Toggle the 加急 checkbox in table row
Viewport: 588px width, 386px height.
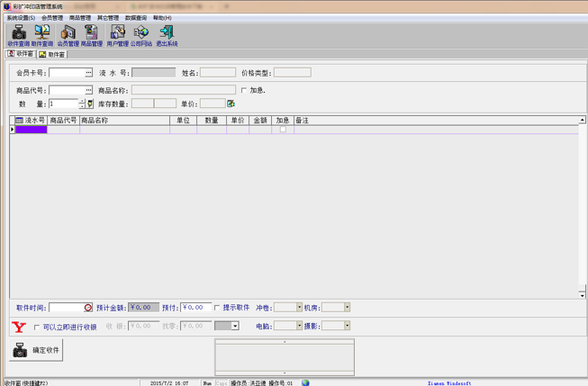click(x=283, y=130)
